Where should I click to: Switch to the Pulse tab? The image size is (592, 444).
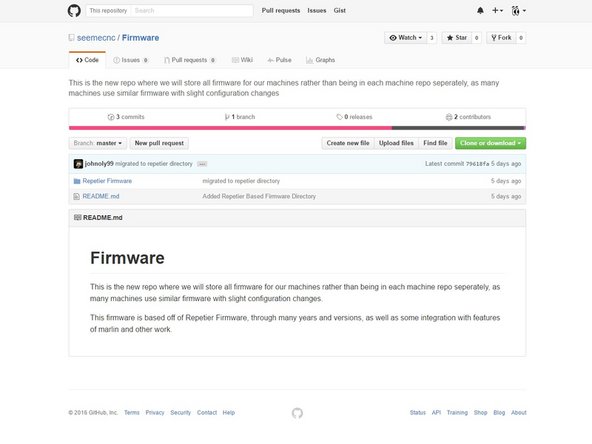click(x=279, y=60)
